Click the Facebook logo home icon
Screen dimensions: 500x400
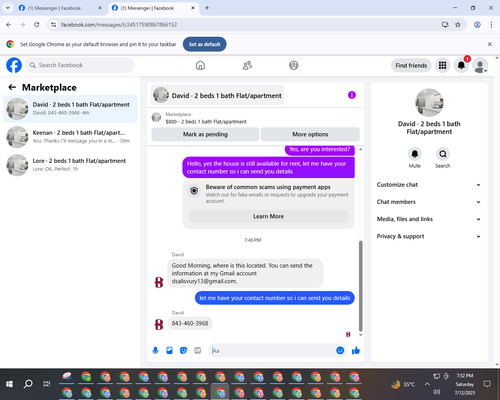point(14,65)
